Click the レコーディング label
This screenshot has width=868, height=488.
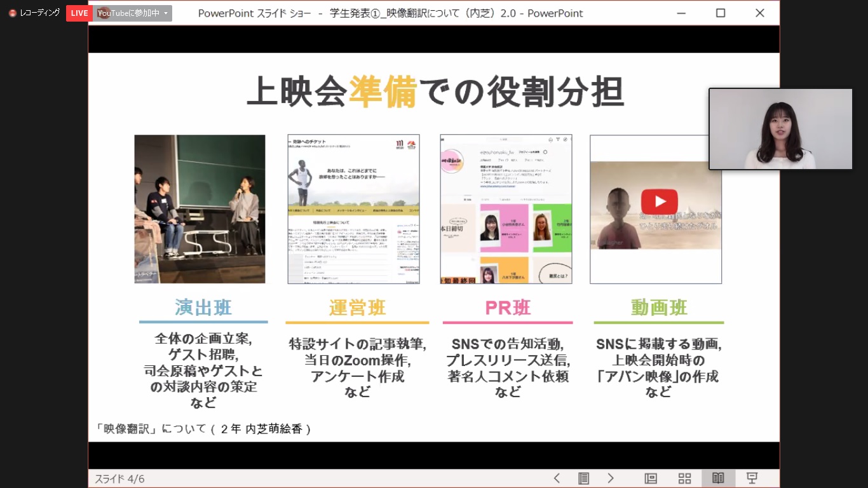click(x=40, y=13)
